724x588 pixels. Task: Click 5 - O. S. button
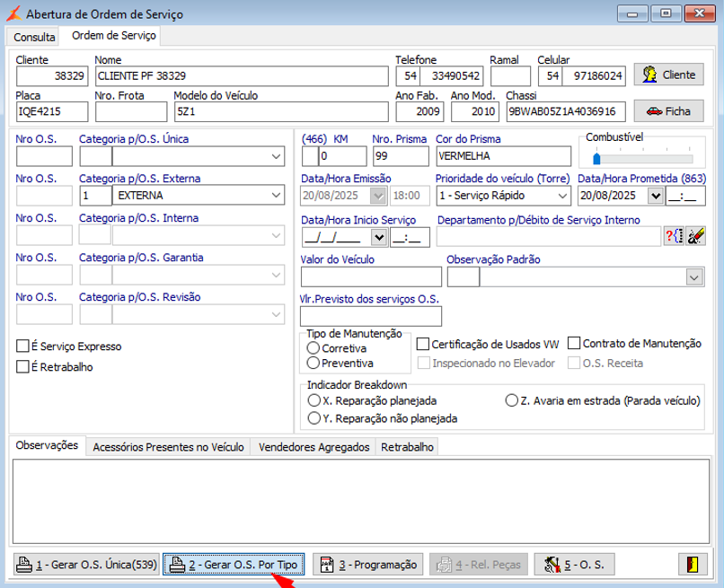coord(574,564)
